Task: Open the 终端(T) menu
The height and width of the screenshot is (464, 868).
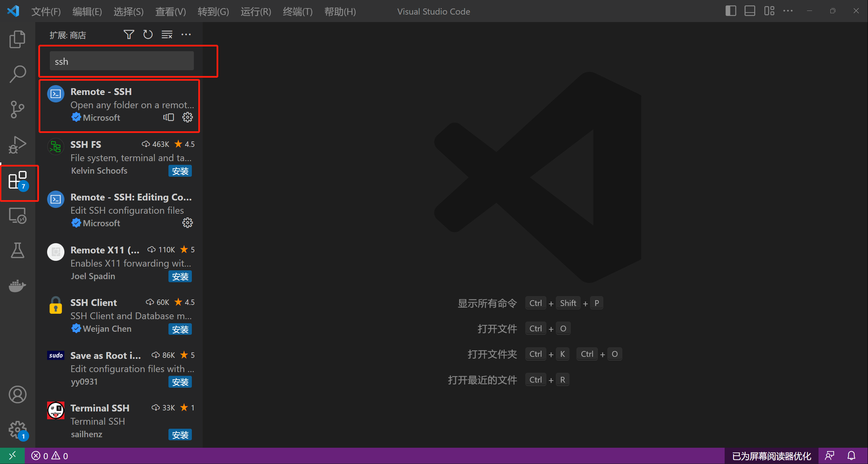Action: click(x=298, y=12)
